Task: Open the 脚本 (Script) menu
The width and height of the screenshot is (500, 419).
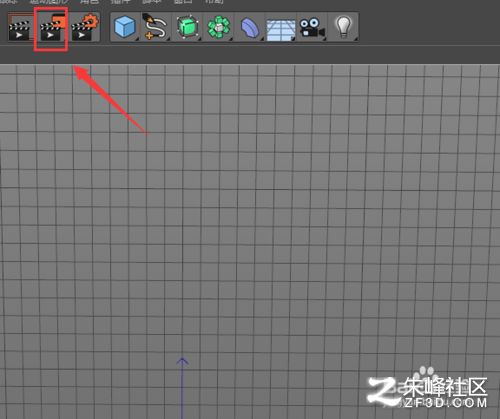Action: point(151,2)
